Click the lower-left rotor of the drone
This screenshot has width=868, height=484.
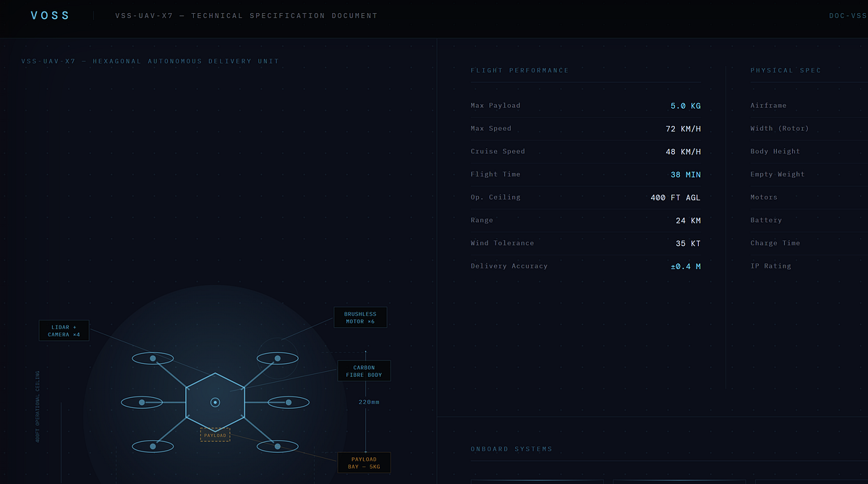[153, 446]
